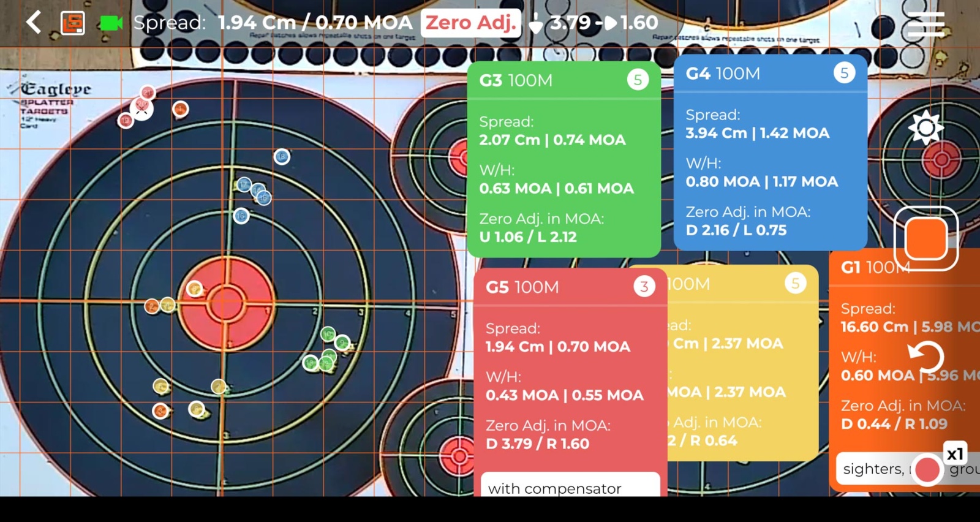Select red shot marker 21

pos(148,93)
